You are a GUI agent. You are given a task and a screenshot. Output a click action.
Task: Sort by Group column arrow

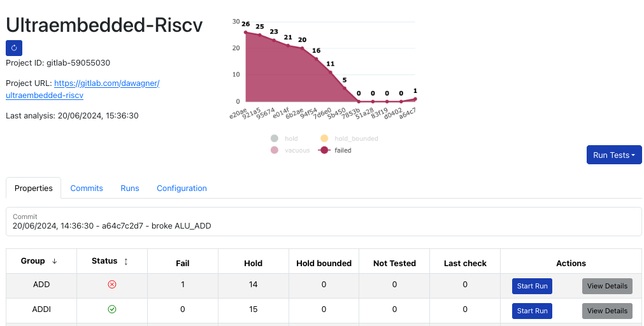pyautogui.click(x=54, y=261)
